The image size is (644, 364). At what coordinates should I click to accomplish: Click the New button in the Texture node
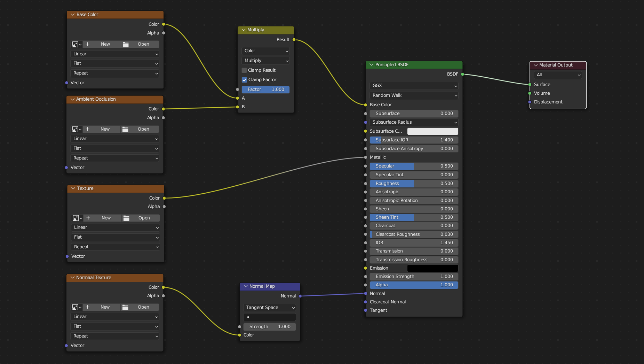coord(106,218)
